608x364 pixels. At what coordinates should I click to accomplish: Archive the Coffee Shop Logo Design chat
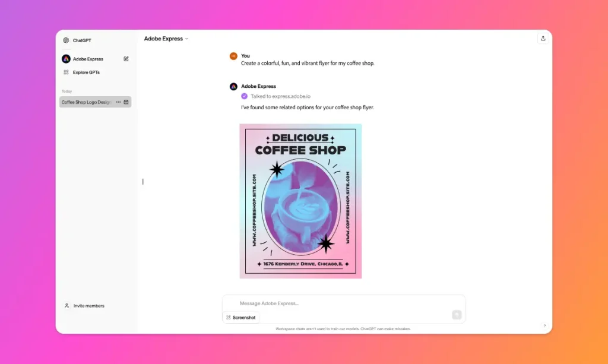(x=126, y=102)
